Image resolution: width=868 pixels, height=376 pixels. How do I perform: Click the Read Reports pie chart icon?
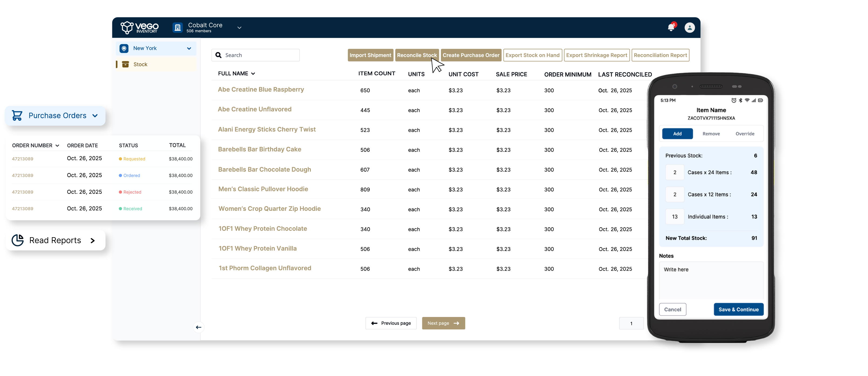click(18, 240)
